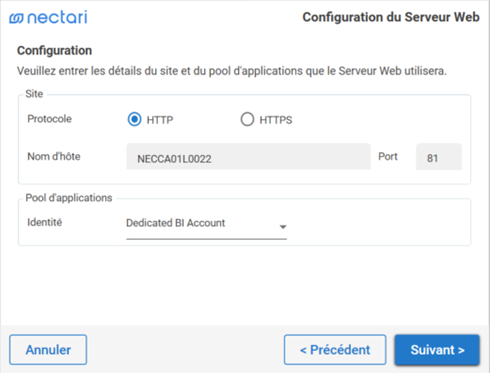Click the Site group label
Image resolution: width=490 pixels, height=373 pixels.
pos(34,94)
